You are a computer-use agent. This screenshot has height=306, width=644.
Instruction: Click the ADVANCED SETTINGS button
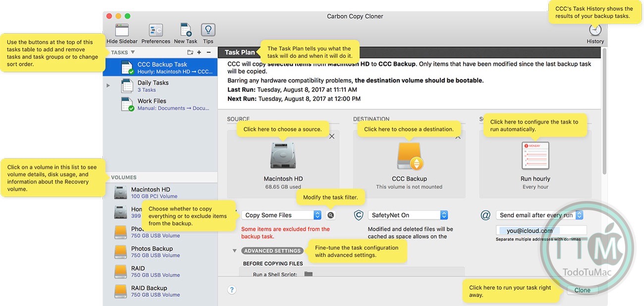pyautogui.click(x=272, y=251)
